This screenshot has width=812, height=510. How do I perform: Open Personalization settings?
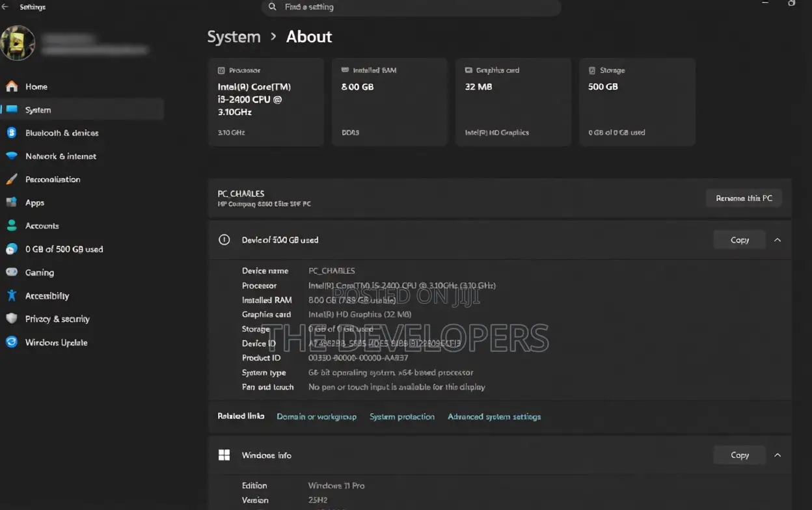pos(82,180)
